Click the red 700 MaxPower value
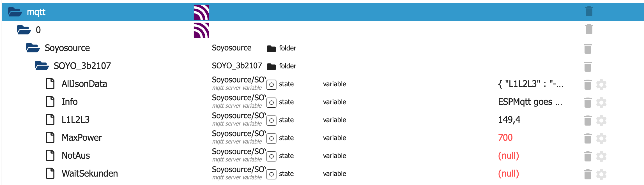 point(505,138)
